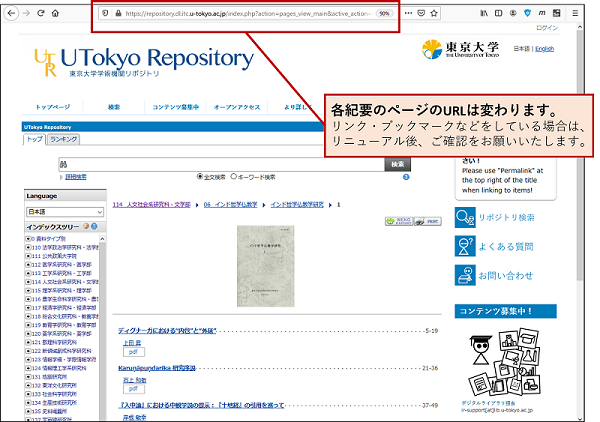This screenshot has height=422, width=600.
Task: Click the University of Tokyo logo
Action: click(461, 49)
